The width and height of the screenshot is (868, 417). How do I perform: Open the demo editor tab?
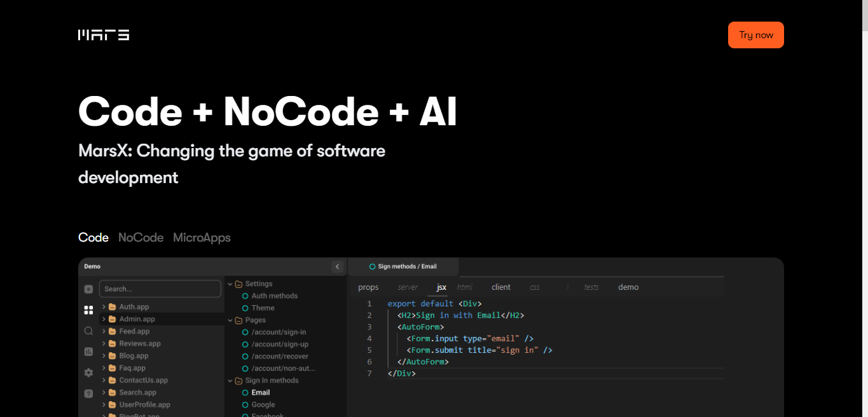(628, 287)
